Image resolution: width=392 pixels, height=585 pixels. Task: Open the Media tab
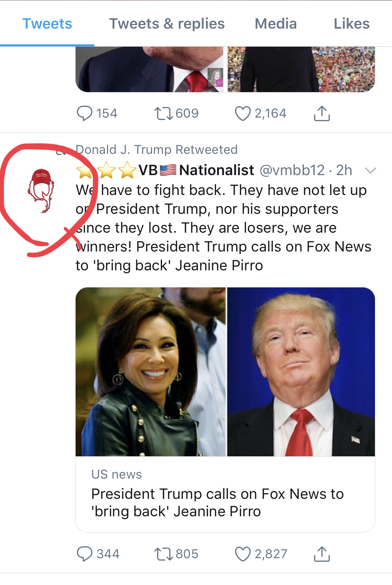pos(276,24)
